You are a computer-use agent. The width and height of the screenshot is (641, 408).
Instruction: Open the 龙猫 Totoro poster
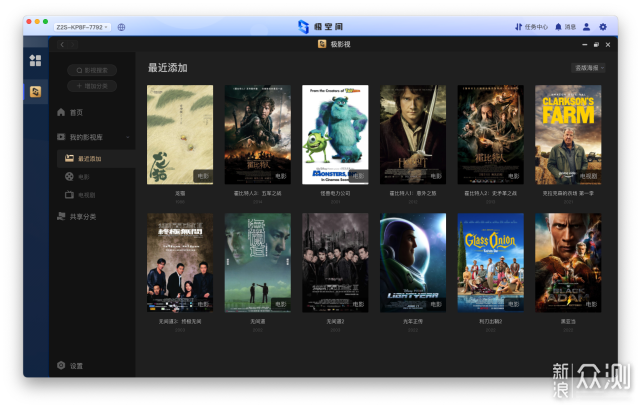coord(180,135)
